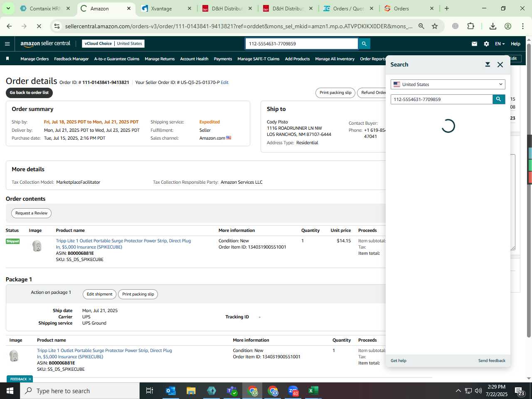This screenshot has width=532, height=399.
Task: Open the hamburger navigation menu
Action: click(x=7, y=44)
